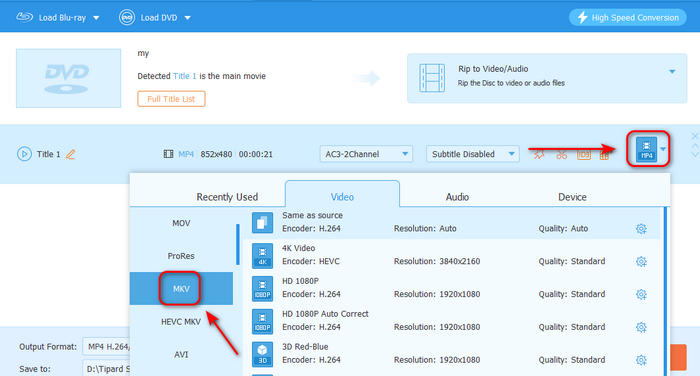
Task: Choose the 3D Red-Blue profile icon
Action: [x=262, y=354]
